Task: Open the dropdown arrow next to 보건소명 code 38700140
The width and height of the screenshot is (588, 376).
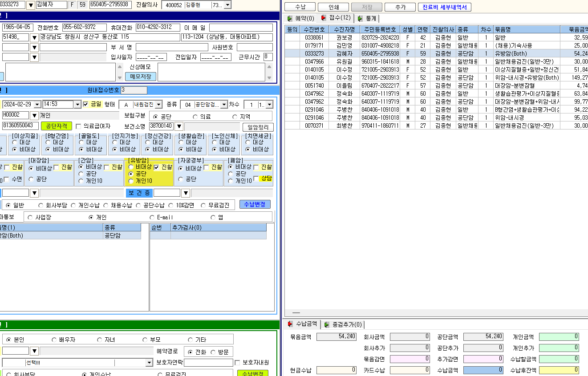Action: pyautogui.click(x=178, y=126)
